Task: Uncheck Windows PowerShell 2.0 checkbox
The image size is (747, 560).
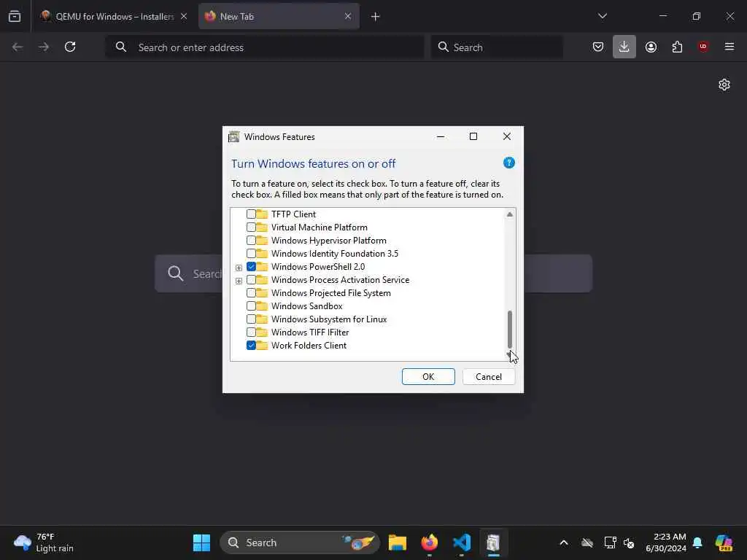Action: 251,267
